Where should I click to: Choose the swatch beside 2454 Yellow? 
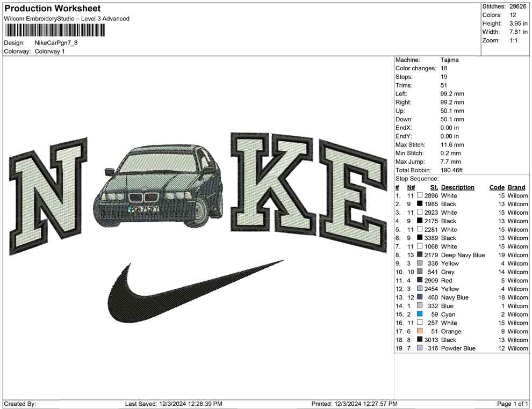pyautogui.click(x=420, y=288)
